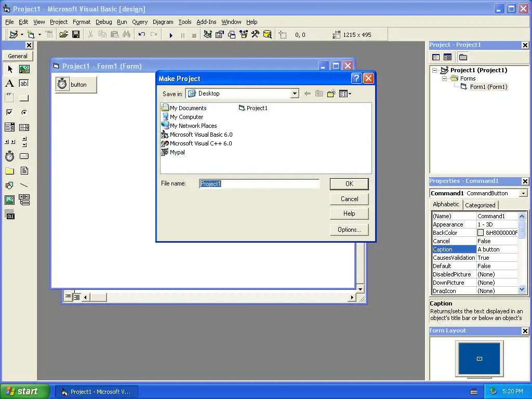Open the Form Layout Window toolbar icon
Image resolution: width=532 pixels, height=399 pixels.
pyautogui.click(x=232, y=35)
